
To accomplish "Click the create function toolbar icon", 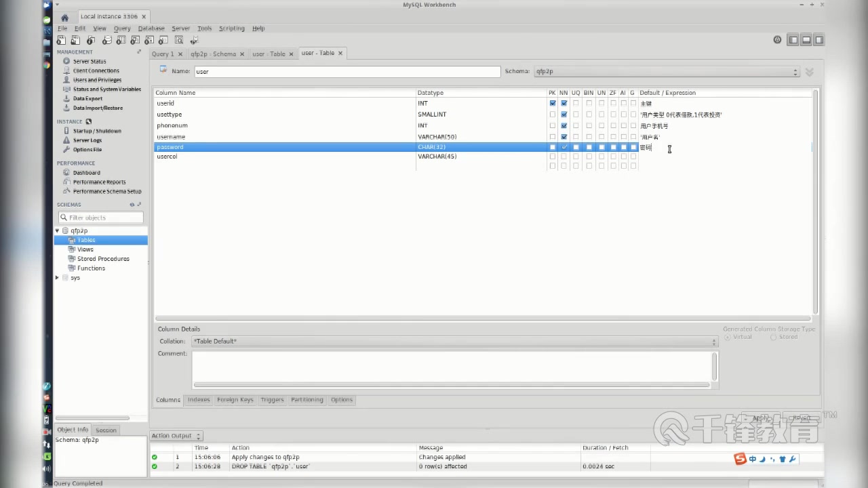I will (163, 41).
